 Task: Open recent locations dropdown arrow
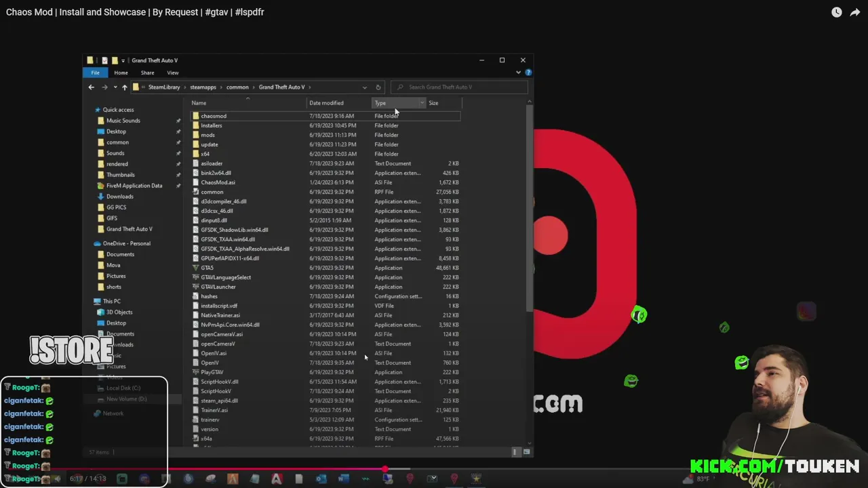115,87
